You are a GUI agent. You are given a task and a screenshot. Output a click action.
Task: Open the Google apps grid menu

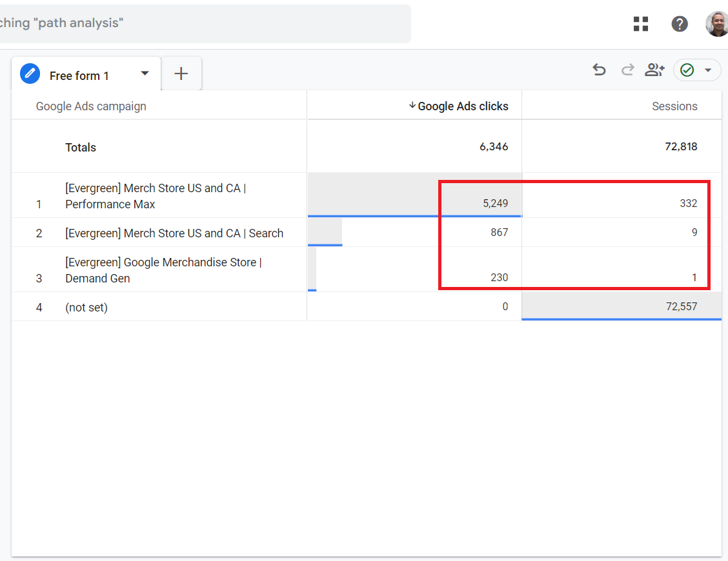641,24
